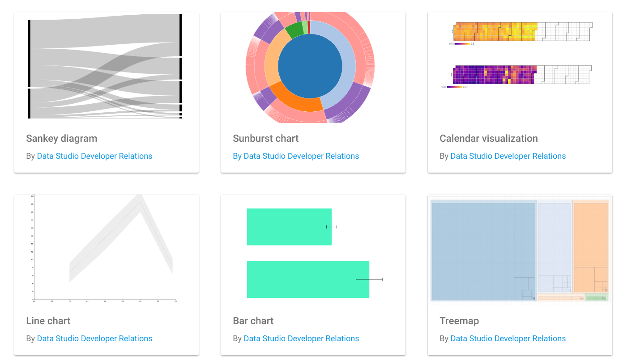This screenshot has height=364, width=623.
Task: Click the Calendar visualization title
Action: [x=489, y=139]
